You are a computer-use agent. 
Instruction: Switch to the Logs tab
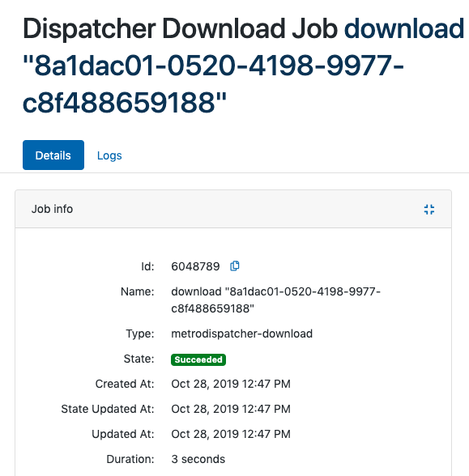pyautogui.click(x=109, y=155)
